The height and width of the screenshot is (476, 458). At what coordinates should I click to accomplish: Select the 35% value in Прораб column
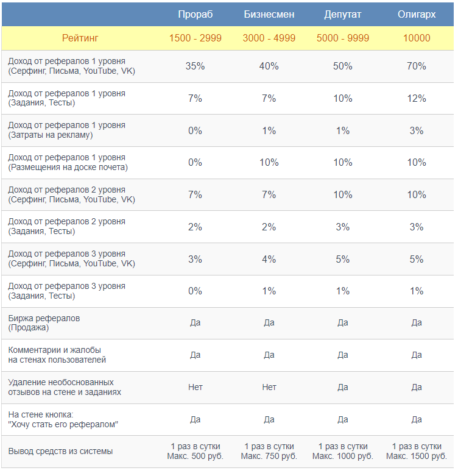pyautogui.click(x=196, y=66)
